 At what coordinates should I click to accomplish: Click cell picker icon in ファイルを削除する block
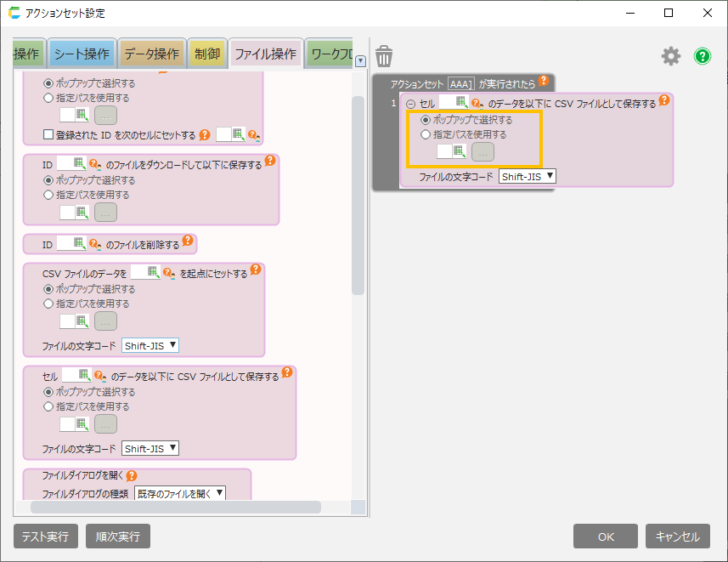tap(80, 244)
